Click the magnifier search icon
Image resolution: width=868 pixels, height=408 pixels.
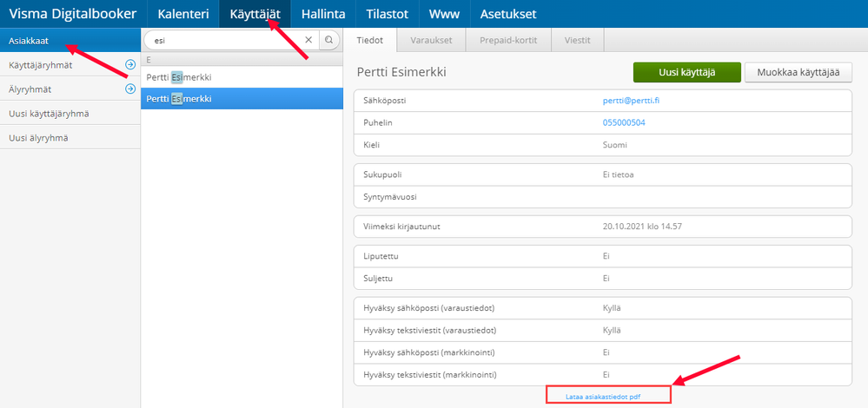point(329,40)
